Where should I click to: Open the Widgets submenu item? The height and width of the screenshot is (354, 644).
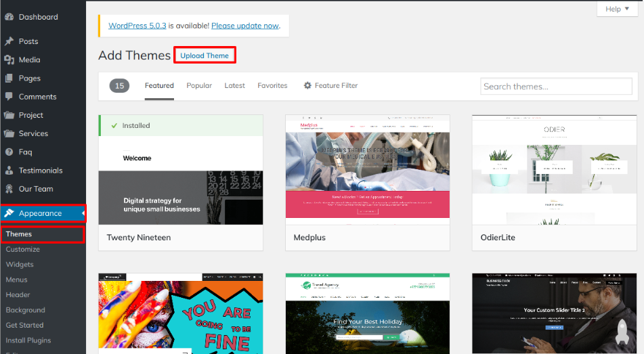coord(20,265)
